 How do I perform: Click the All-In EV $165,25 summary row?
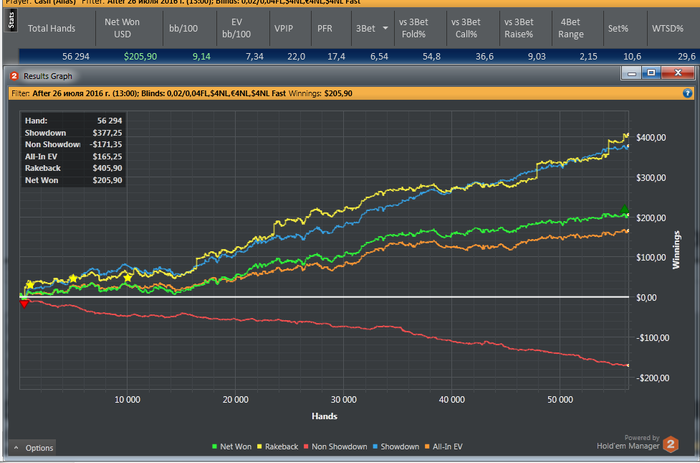click(x=73, y=157)
